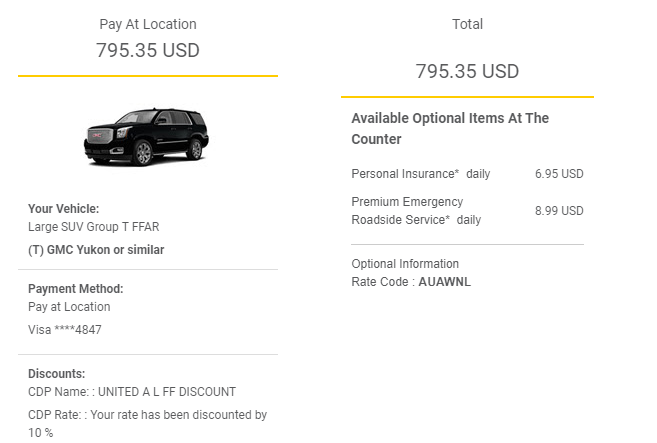
Task: Select the Payment Method label
Action: pos(76,289)
